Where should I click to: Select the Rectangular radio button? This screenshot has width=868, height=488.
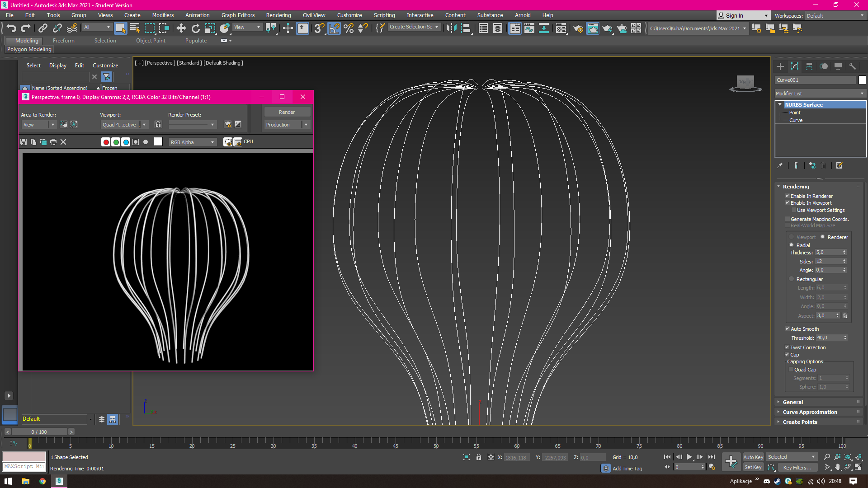(x=792, y=279)
